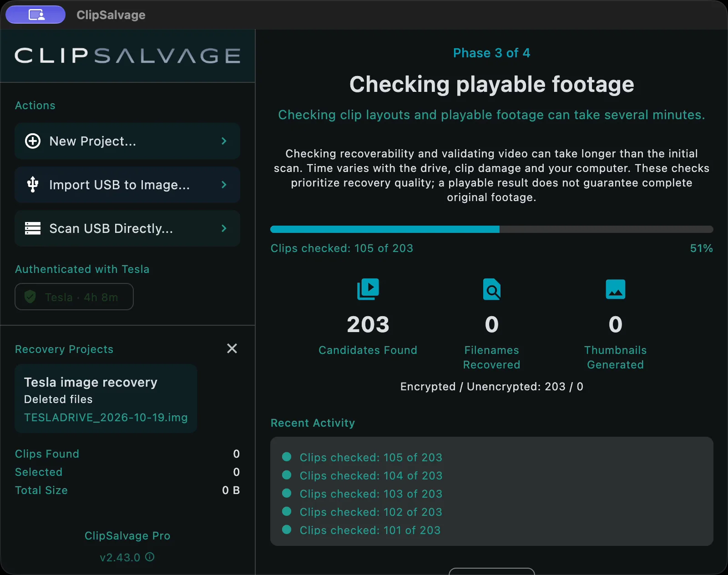Click the drive icon beside Scan USB Directly
This screenshot has height=575, width=728.
click(33, 228)
